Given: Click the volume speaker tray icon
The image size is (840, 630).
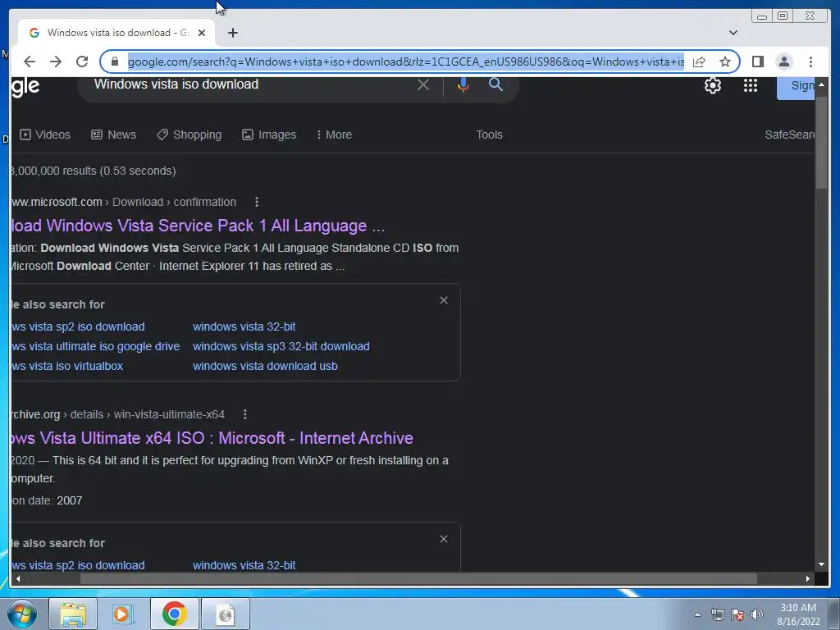Looking at the screenshot, I should tap(757, 614).
